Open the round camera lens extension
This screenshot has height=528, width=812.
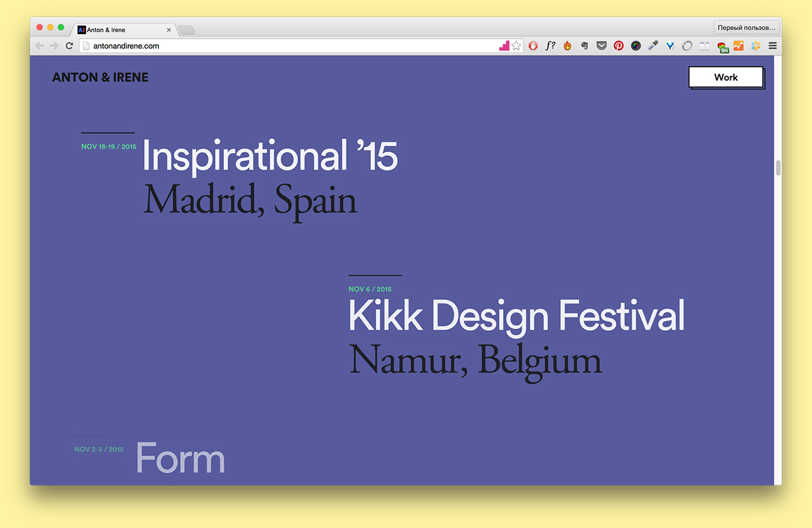coord(636,46)
